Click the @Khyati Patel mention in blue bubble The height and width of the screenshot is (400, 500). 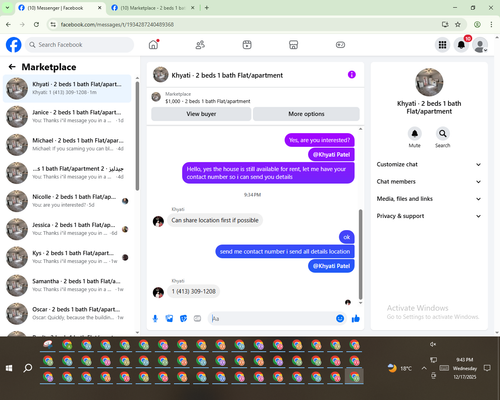coord(331,266)
